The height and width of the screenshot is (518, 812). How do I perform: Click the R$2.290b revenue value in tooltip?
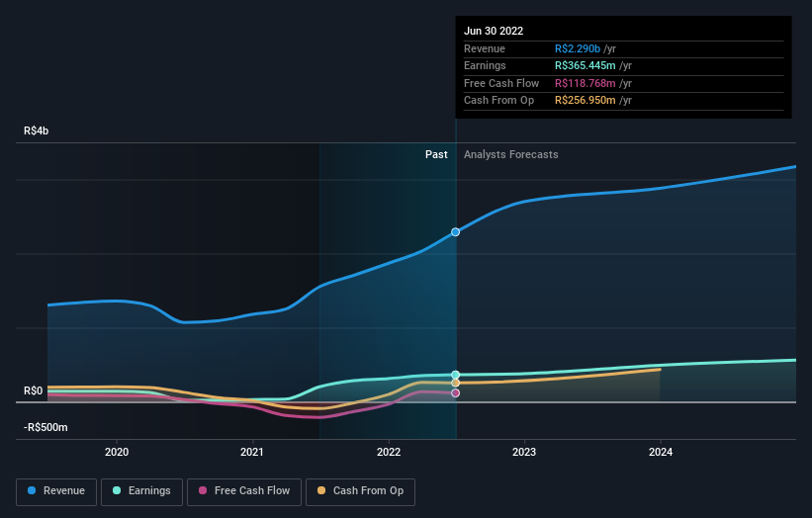pos(578,48)
